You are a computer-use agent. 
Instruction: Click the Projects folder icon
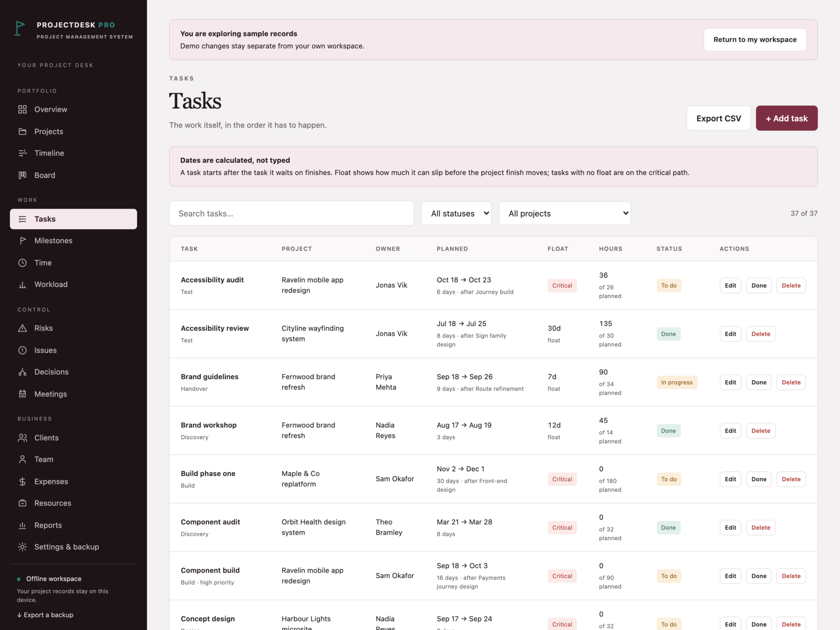(x=22, y=131)
